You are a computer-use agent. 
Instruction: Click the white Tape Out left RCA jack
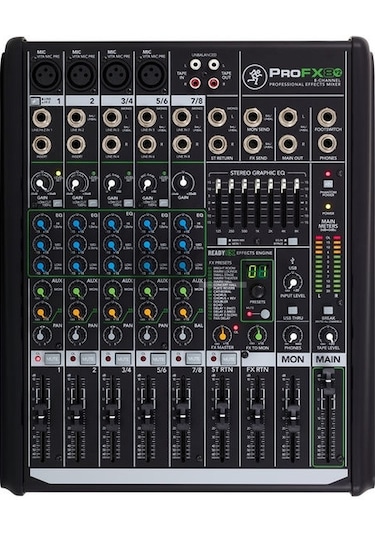pyautogui.click(x=214, y=64)
